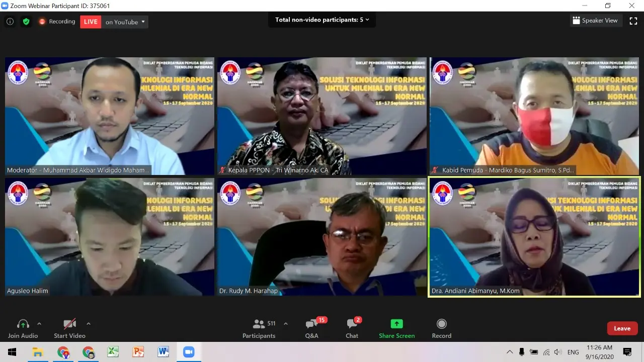This screenshot has width=644, height=362.
Task: Select Kepala PPPON Tri Winarno video tile
Action: pos(322,116)
